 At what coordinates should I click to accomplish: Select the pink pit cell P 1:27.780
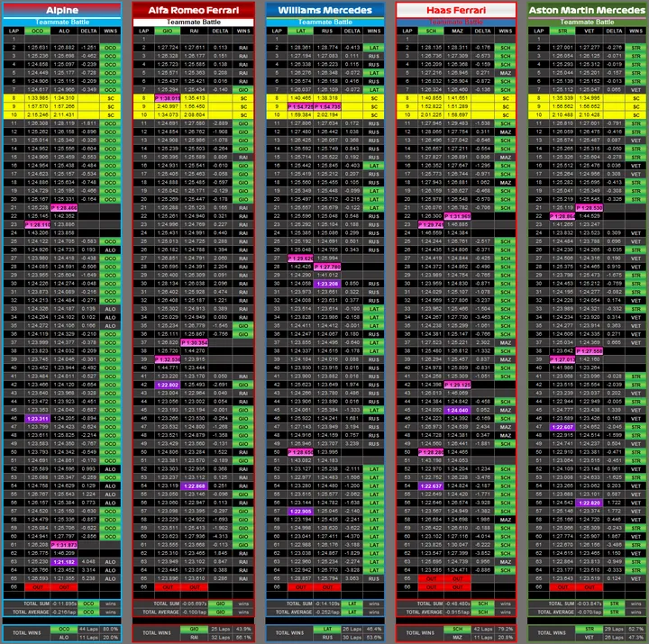pos(327,267)
